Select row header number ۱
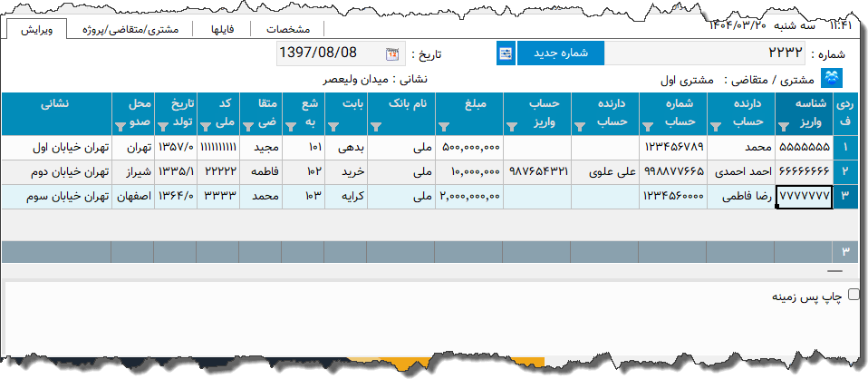This screenshot has width=868, height=379. [844, 148]
